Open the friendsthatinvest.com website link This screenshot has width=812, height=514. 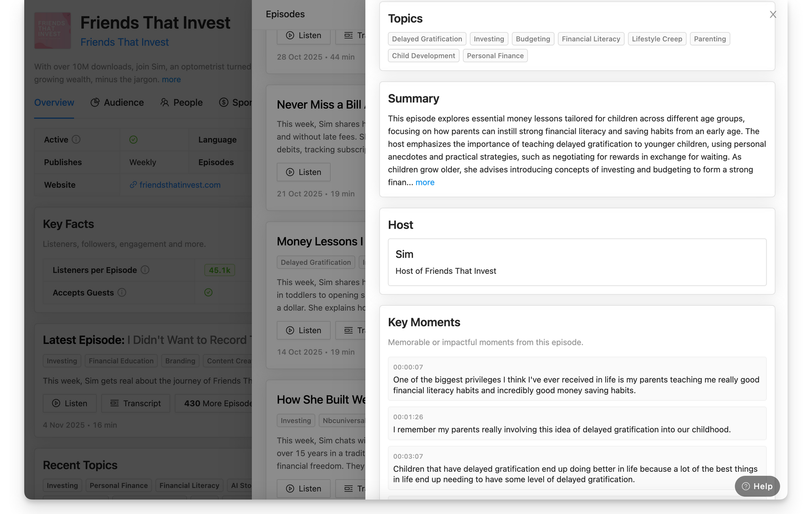tap(180, 185)
